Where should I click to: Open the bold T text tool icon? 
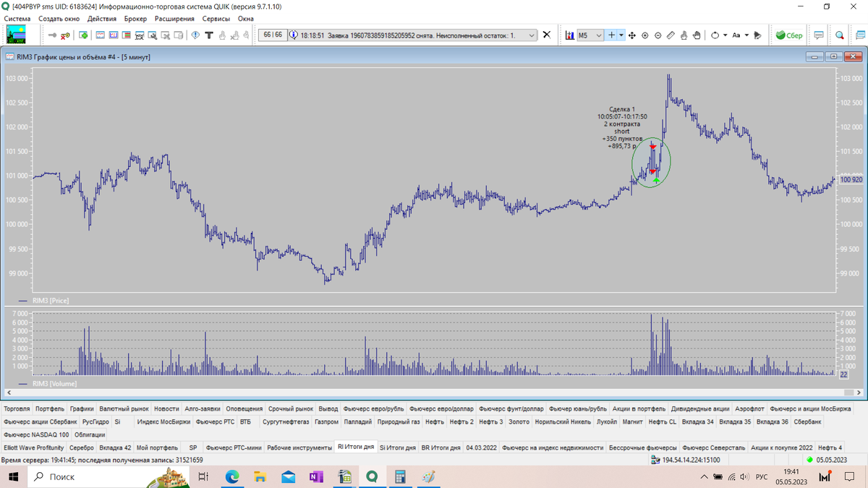pyautogui.click(x=208, y=35)
